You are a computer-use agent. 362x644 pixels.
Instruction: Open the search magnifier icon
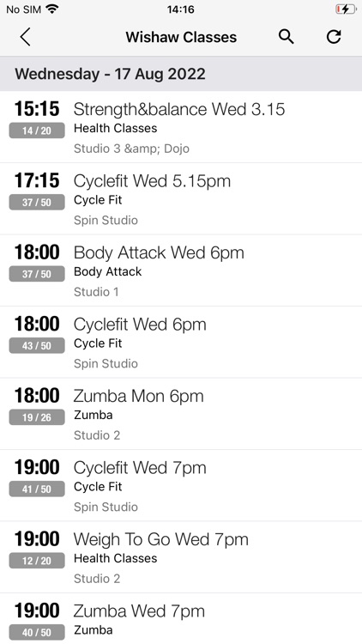(x=286, y=37)
